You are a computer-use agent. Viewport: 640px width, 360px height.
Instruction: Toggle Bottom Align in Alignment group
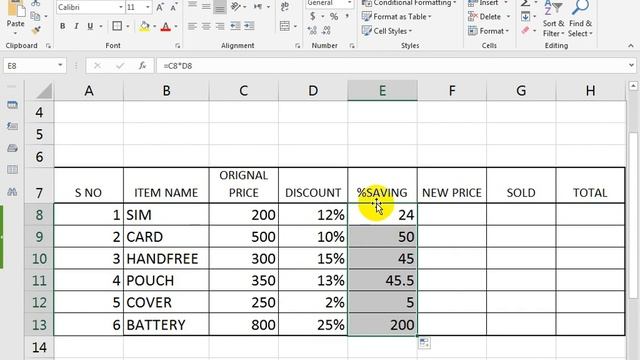tap(220, 7)
